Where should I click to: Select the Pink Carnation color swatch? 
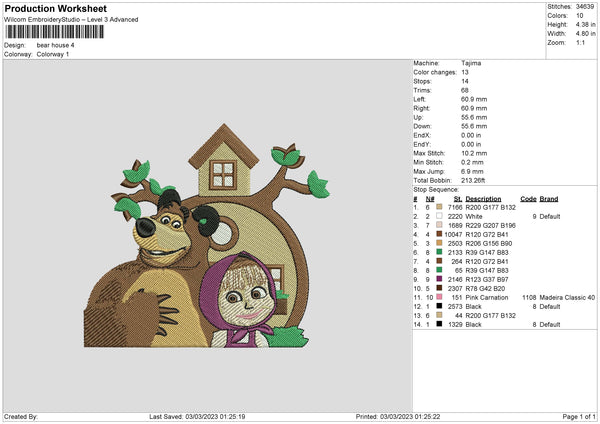tap(439, 297)
